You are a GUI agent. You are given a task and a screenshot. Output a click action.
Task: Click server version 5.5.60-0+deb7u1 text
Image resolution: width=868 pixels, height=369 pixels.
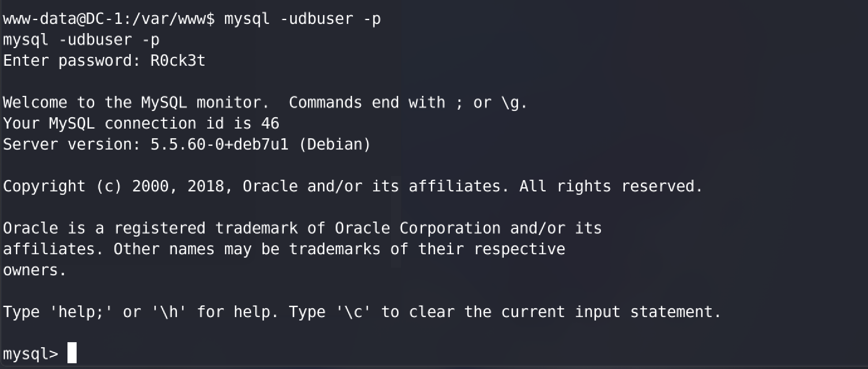[x=220, y=145]
